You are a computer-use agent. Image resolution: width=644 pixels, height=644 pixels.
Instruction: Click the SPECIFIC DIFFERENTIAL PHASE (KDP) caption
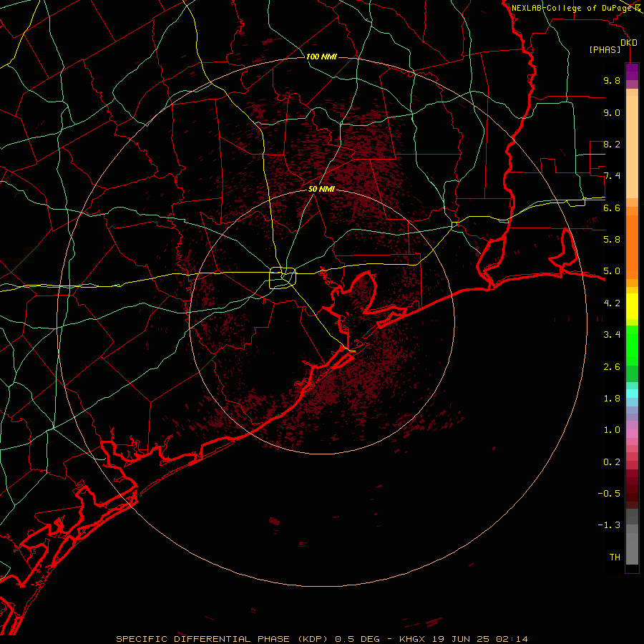pyautogui.click(x=223, y=639)
